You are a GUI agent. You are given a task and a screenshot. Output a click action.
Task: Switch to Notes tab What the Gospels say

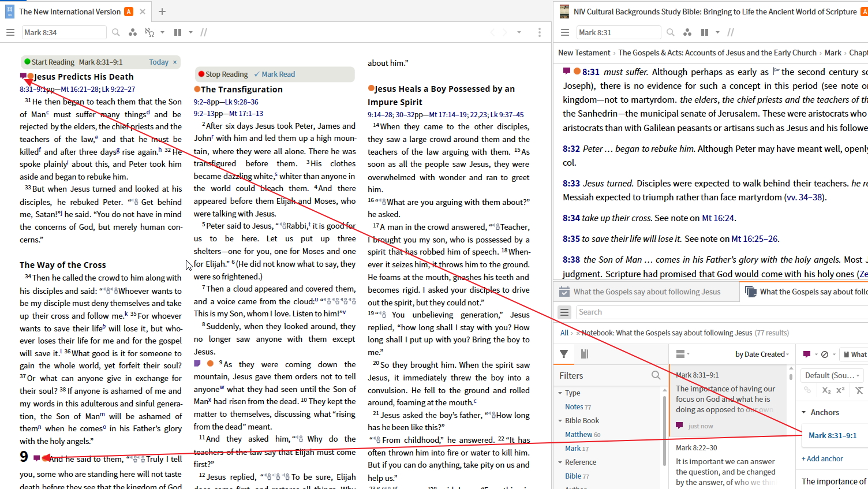point(805,292)
